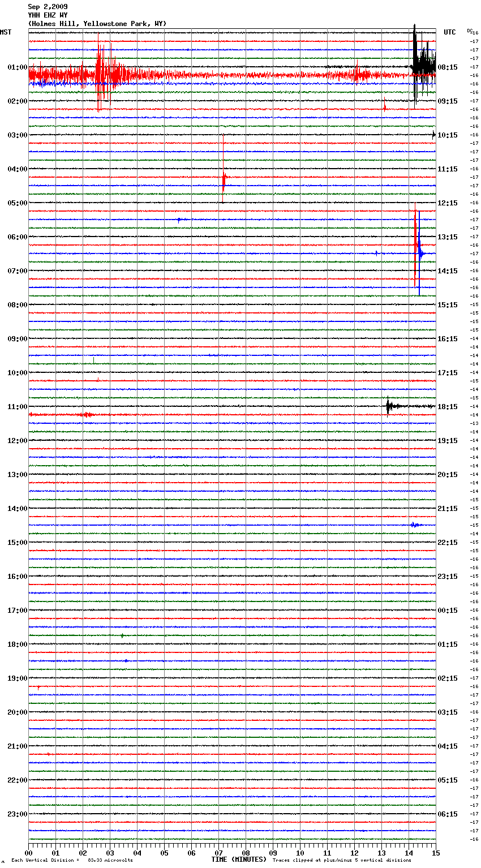Click the 09:00 MST time label

tap(18, 339)
